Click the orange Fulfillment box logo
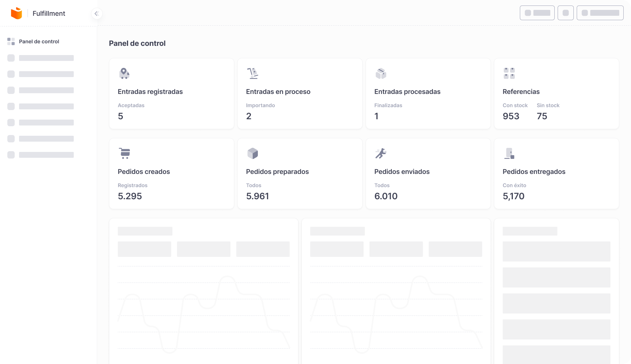The height and width of the screenshot is (364, 631). 17,13
